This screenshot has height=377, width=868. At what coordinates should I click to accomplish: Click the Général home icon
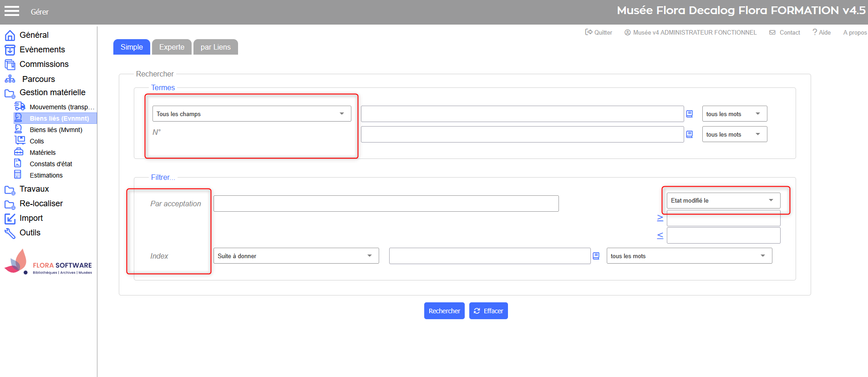tap(10, 35)
